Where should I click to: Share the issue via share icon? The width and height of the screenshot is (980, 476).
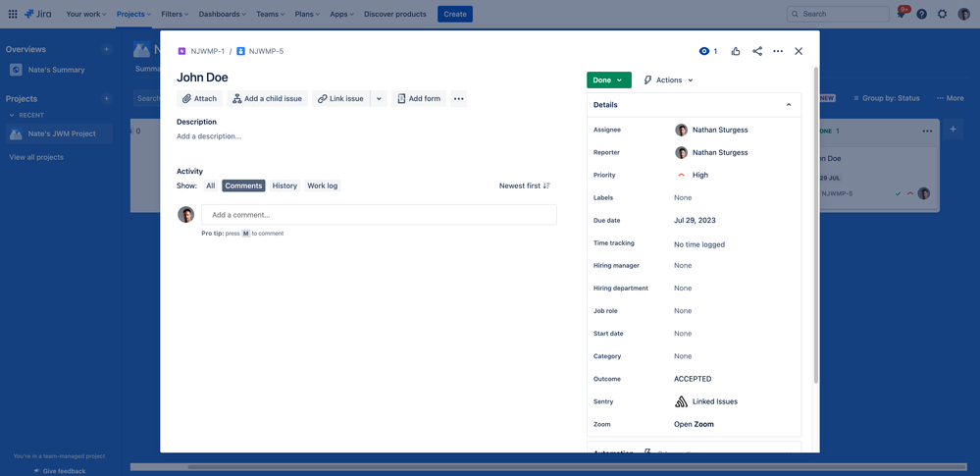pos(757,51)
